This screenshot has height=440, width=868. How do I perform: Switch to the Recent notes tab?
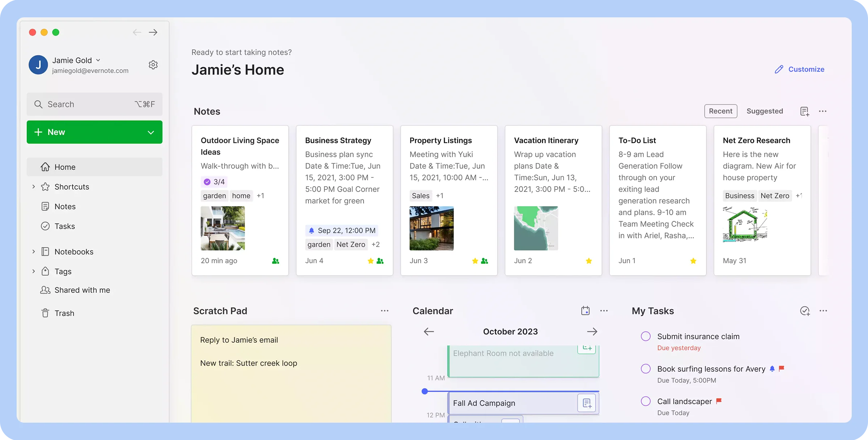(x=720, y=111)
